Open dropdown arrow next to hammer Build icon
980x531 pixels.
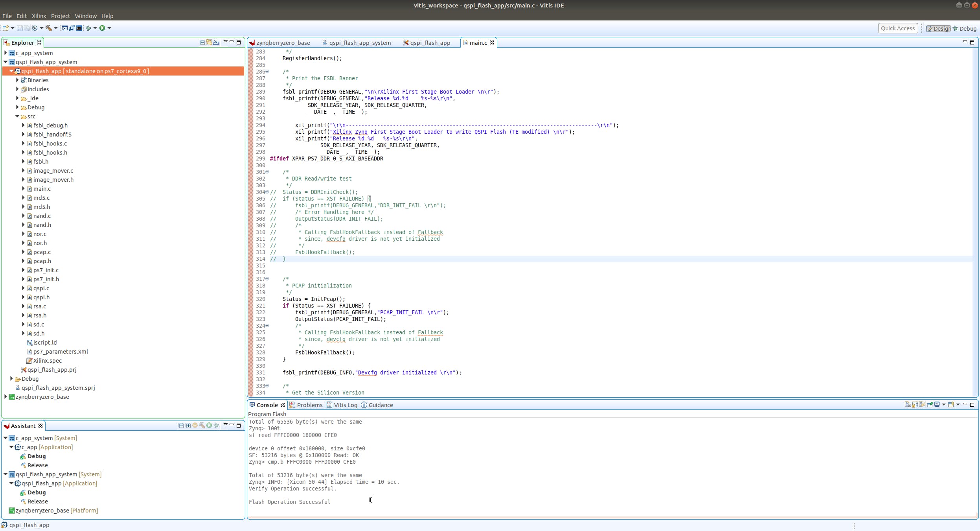55,28
